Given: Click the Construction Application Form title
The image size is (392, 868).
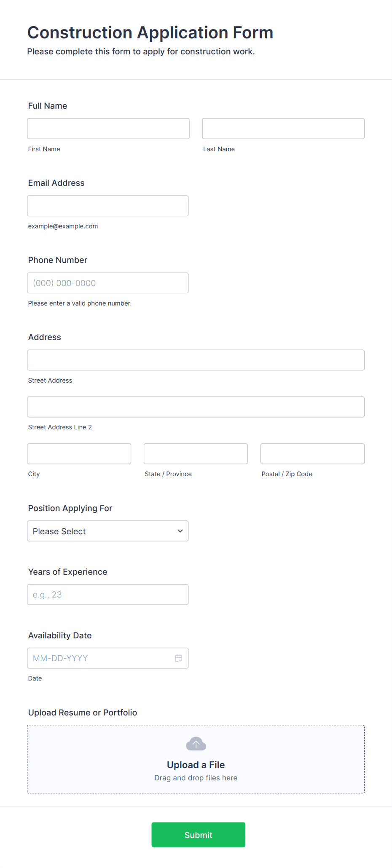Looking at the screenshot, I should (x=150, y=32).
